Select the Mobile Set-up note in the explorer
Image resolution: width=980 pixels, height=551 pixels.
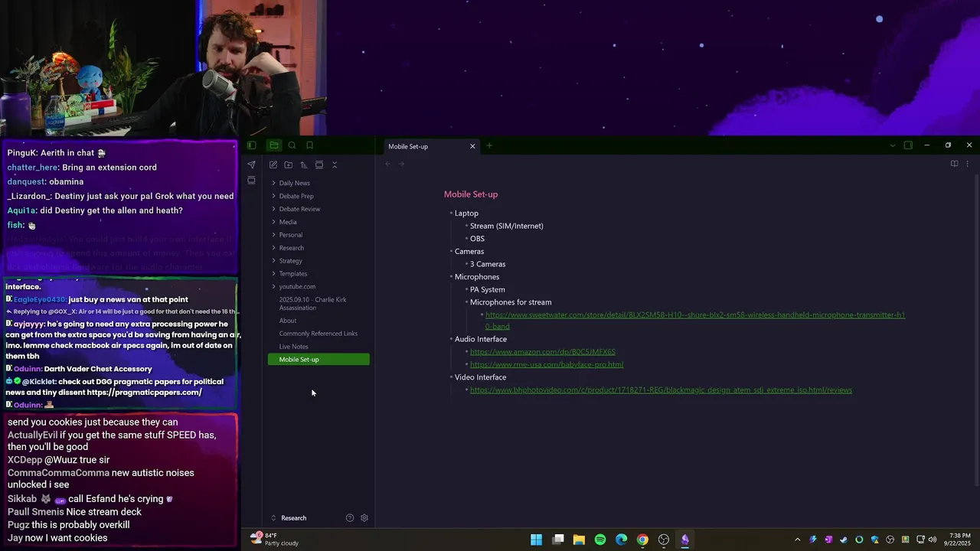318,360
